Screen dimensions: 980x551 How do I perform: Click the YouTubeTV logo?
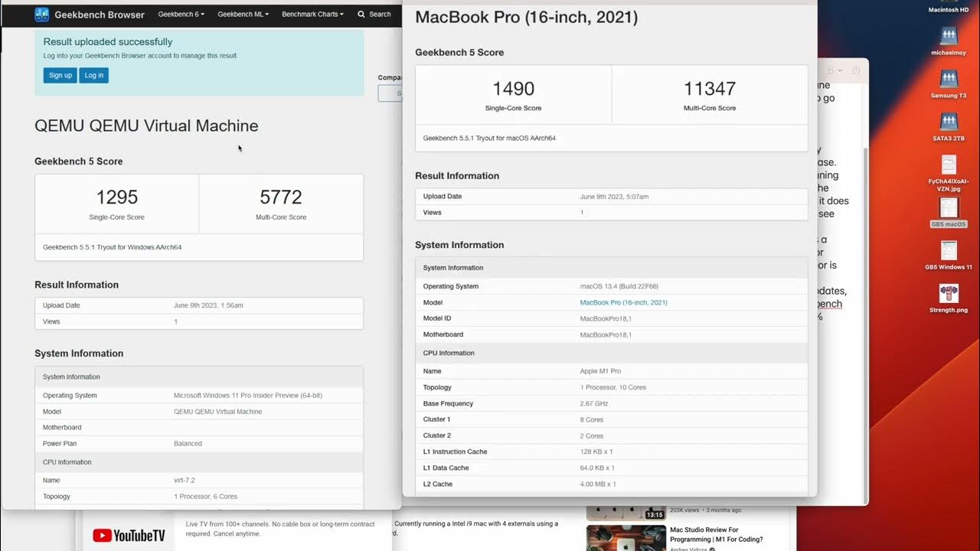pyautogui.click(x=129, y=536)
